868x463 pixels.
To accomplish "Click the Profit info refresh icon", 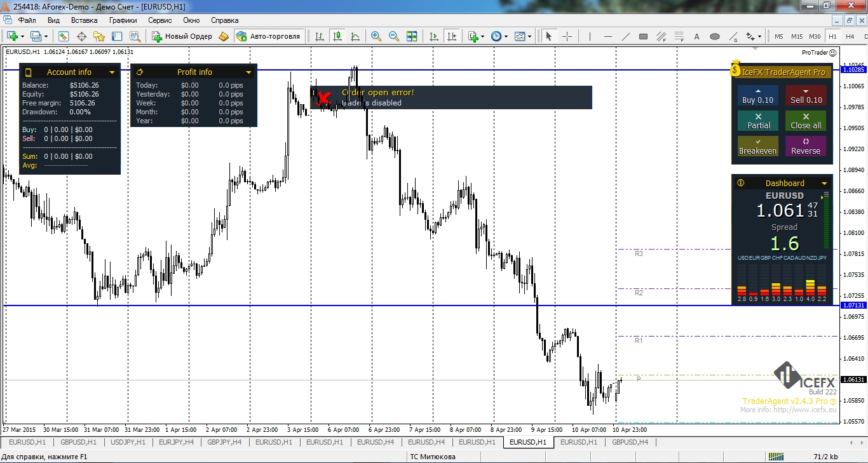I will 140,72.
